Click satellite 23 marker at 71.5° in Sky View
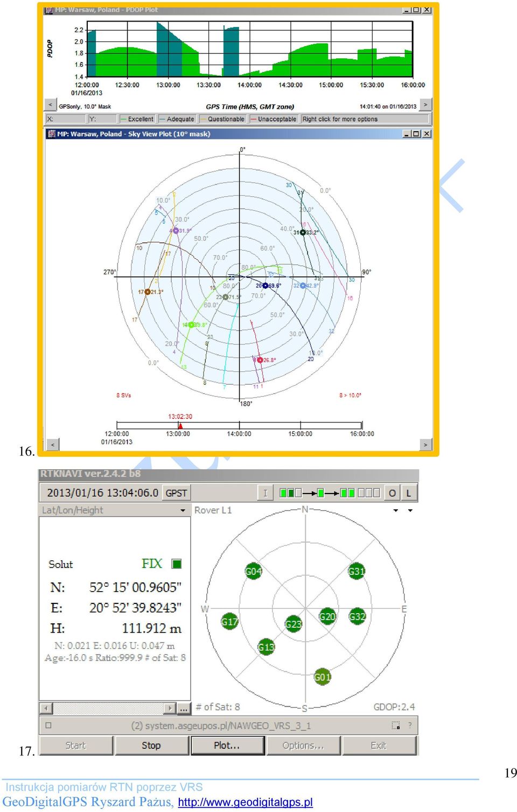Viewport: 517px width, 812px height. [x=226, y=297]
